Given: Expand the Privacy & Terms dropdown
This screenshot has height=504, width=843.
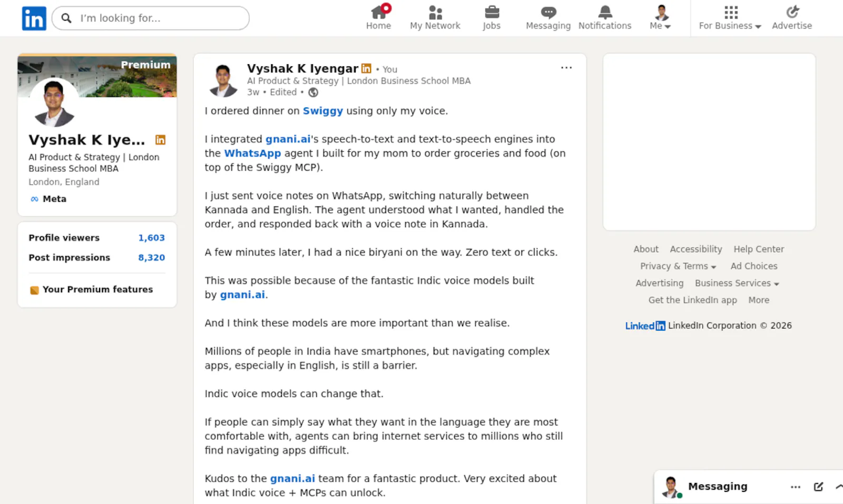Looking at the screenshot, I should [x=678, y=266].
